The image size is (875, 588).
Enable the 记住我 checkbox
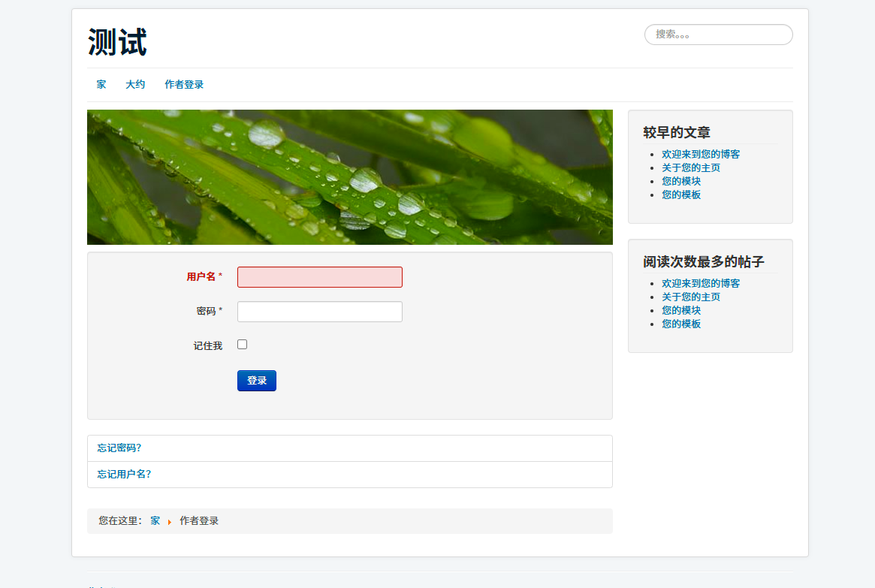[242, 345]
